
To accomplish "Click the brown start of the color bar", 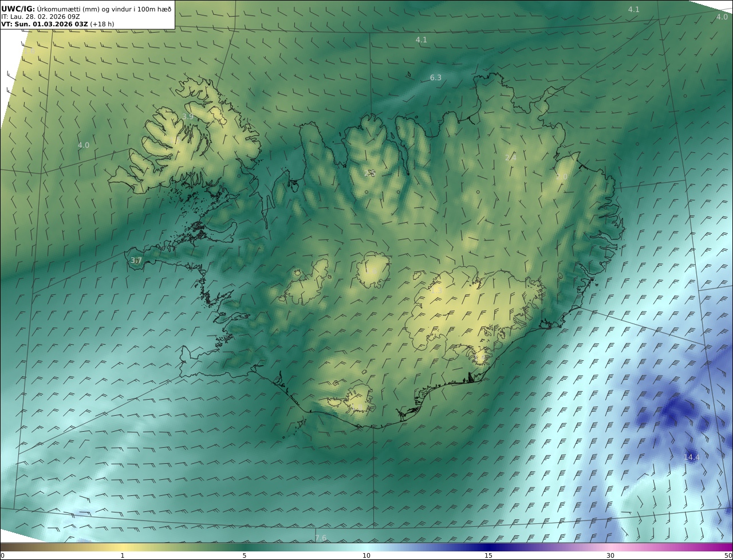I will [11, 547].
